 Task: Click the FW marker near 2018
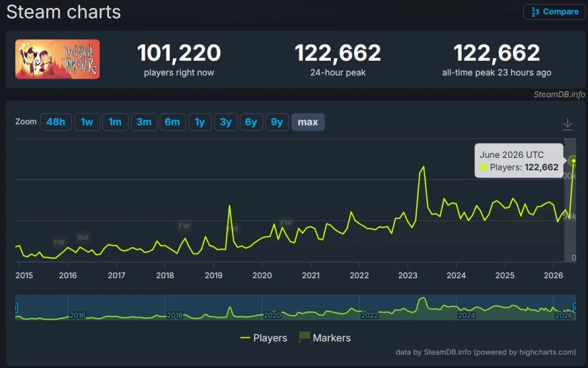(184, 226)
